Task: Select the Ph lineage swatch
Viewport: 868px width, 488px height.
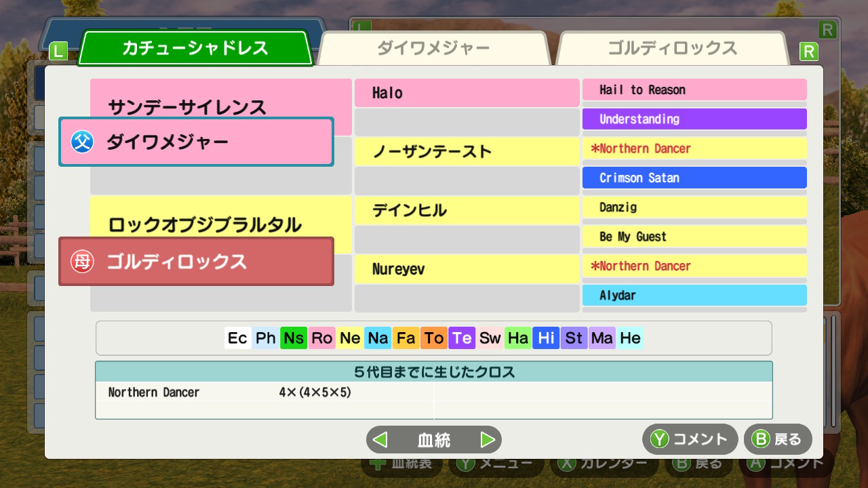Action: coord(266,338)
